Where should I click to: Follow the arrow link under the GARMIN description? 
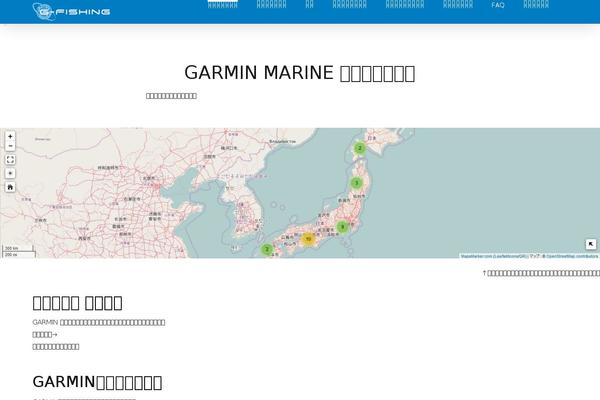45,335
